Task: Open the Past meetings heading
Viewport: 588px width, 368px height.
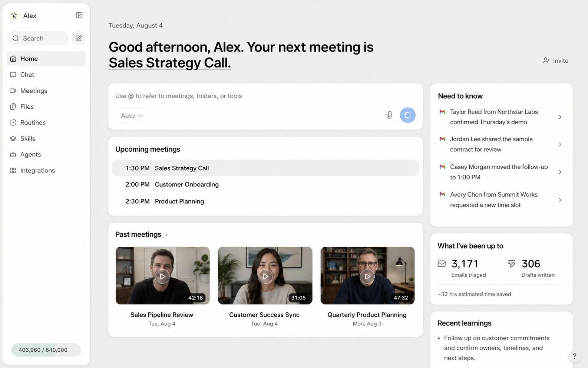Action: (x=138, y=234)
